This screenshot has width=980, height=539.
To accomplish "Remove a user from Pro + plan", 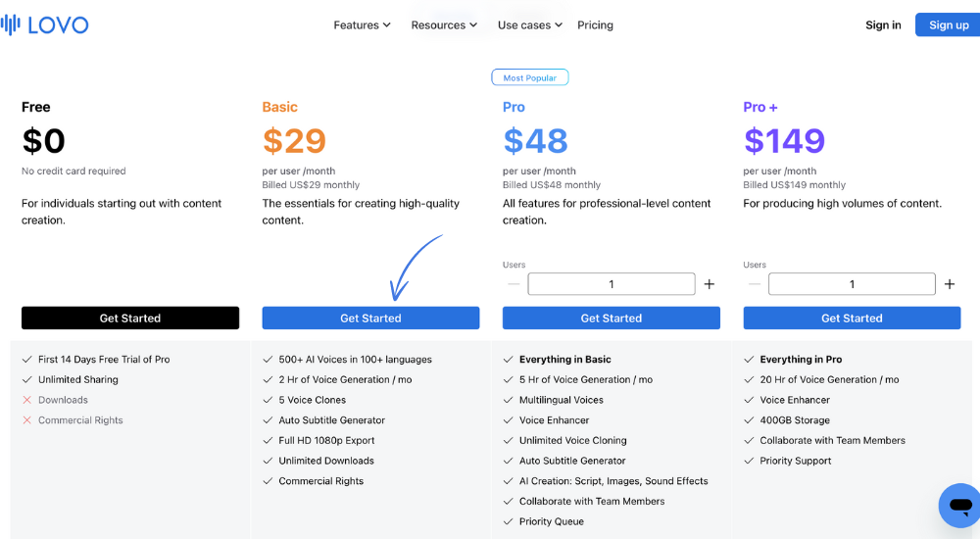I will pyautogui.click(x=755, y=284).
